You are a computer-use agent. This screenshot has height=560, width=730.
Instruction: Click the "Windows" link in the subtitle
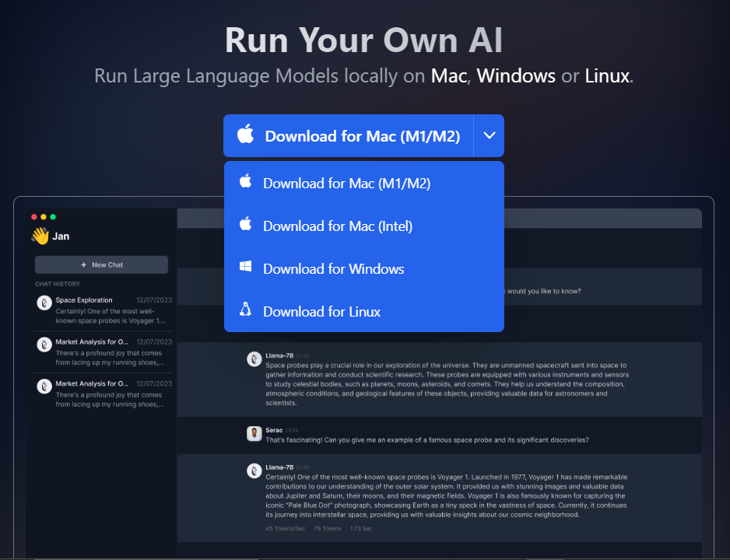point(516,76)
